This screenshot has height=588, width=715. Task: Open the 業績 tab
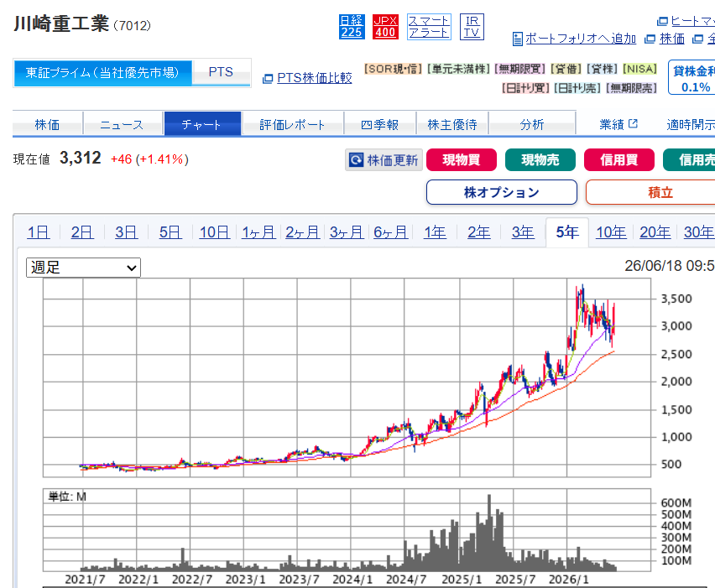tap(612, 124)
